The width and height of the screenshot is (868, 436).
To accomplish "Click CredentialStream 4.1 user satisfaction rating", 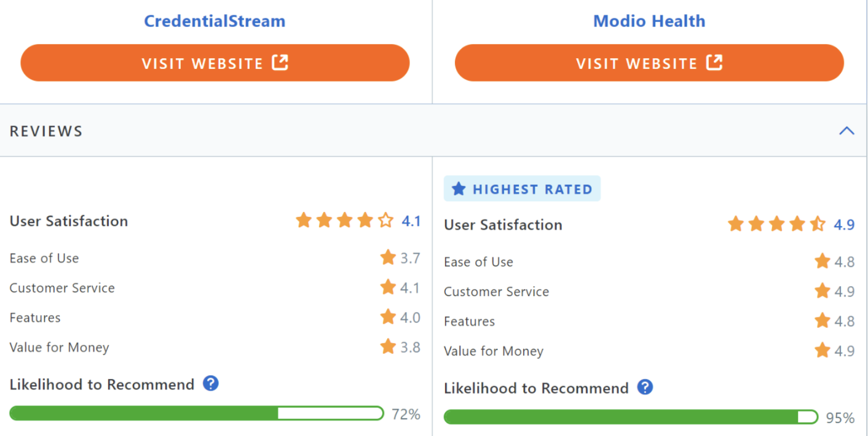I will pos(411,221).
